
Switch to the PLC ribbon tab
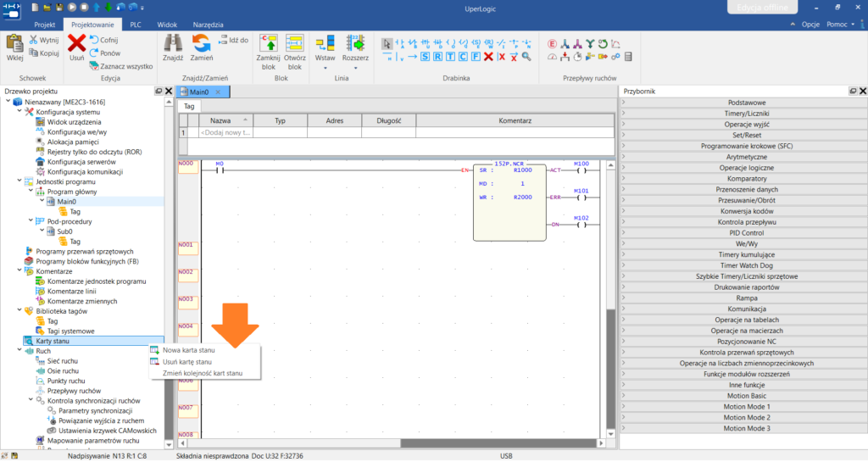point(136,25)
